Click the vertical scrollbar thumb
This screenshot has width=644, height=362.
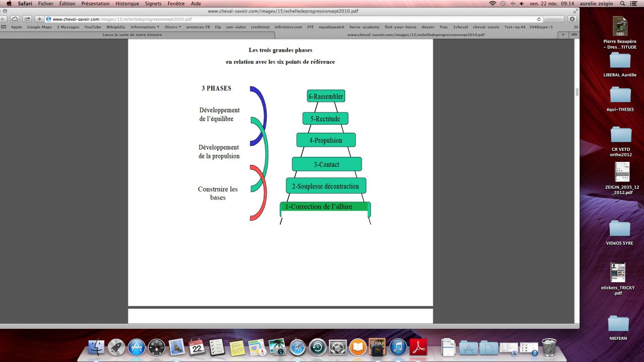[x=577, y=92]
